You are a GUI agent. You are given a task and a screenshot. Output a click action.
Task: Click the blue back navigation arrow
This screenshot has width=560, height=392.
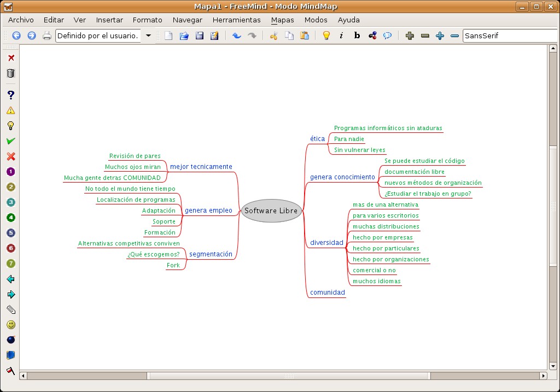tap(16, 36)
